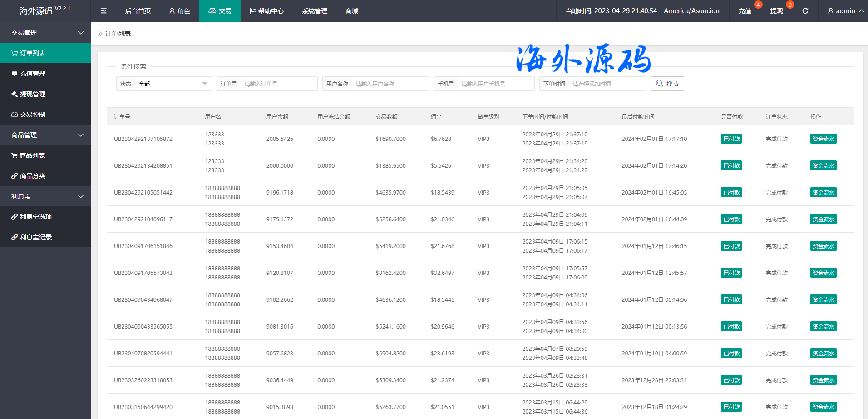Open the admin user menu
The width and height of the screenshot is (868, 419).
(845, 11)
